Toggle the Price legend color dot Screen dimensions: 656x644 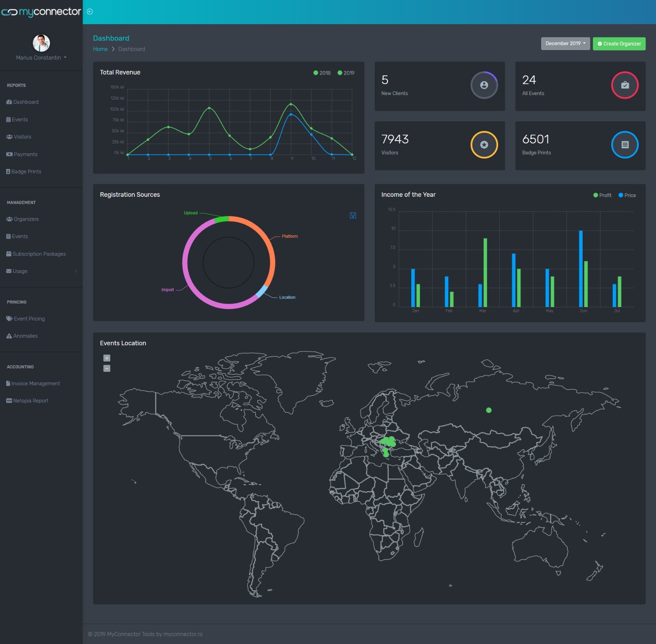pyautogui.click(x=620, y=196)
